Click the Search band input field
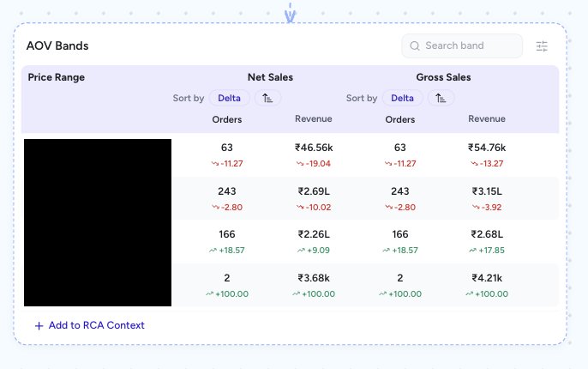Viewport: 588px width, 369px height. pyautogui.click(x=462, y=45)
